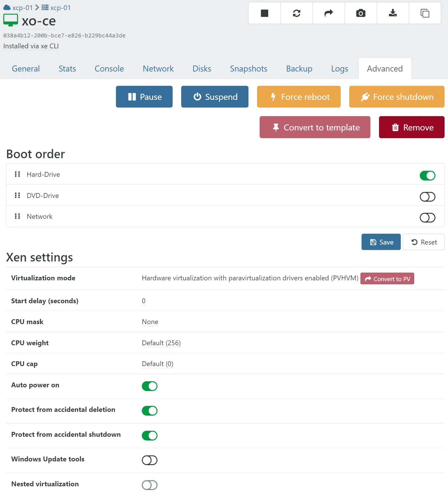Take a snapshot with the camera icon
The image size is (448, 496).
point(361,13)
